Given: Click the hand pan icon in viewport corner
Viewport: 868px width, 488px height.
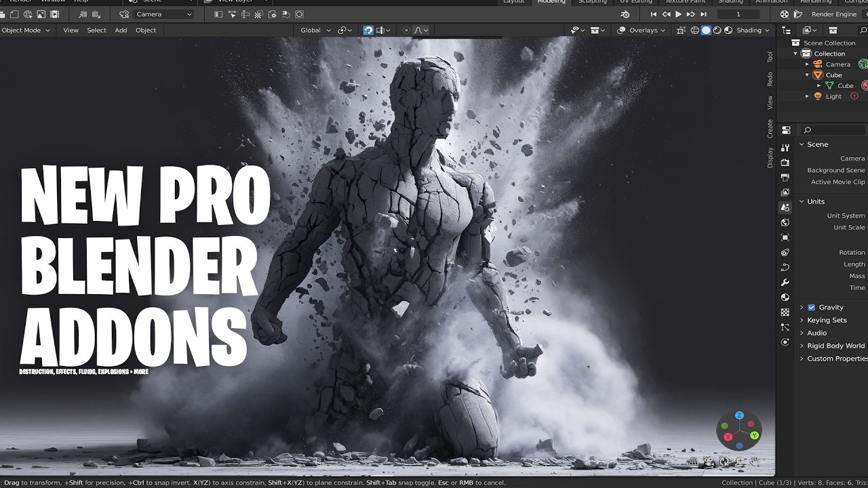Looking at the screenshot, I should tap(754, 462).
